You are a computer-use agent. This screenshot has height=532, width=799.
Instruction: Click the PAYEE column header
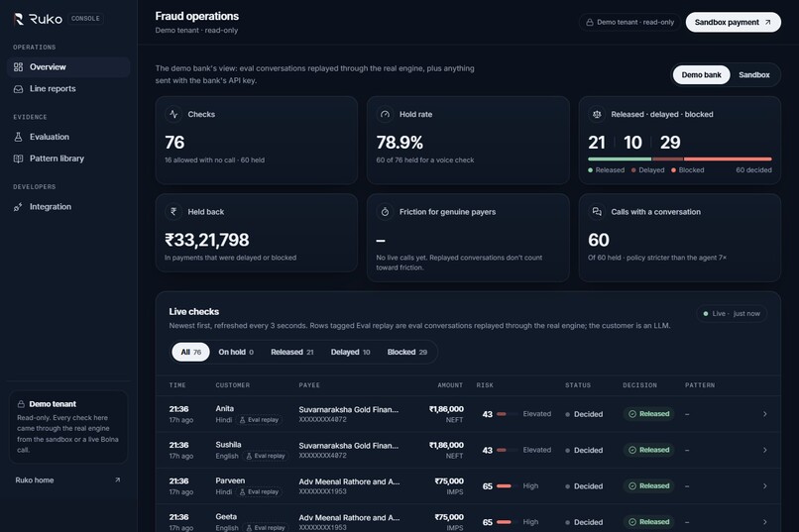[309, 385]
